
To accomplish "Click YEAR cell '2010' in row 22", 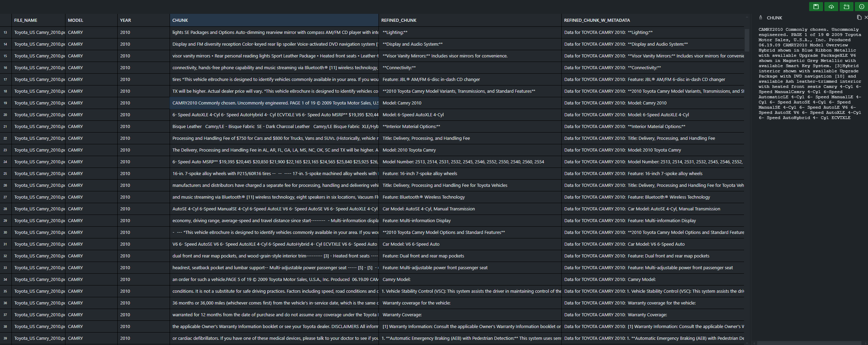I will click(x=144, y=138).
